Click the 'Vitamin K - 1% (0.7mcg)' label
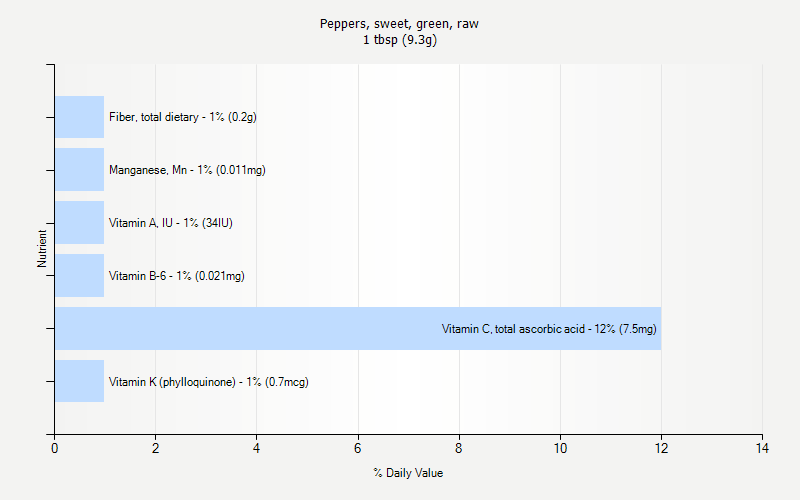Screen dimensions: 800x500 click(x=208, y=381)
